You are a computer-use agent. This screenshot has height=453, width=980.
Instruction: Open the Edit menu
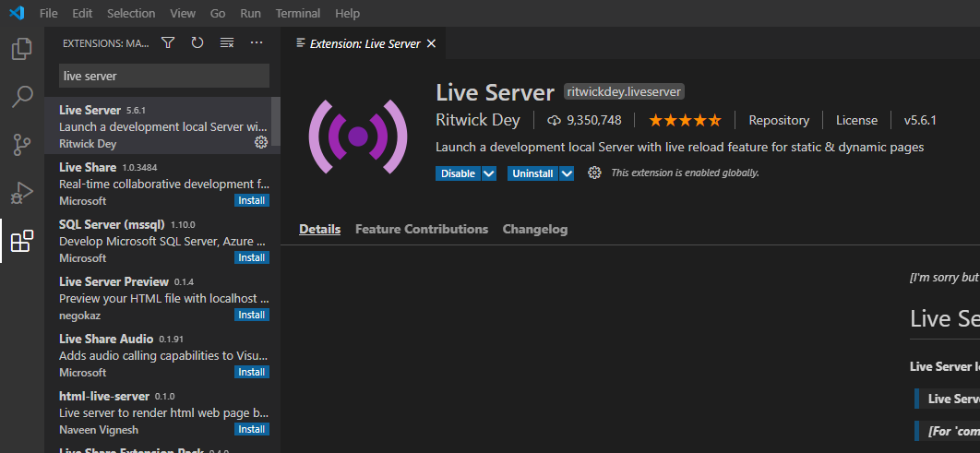tap(82, 13)
